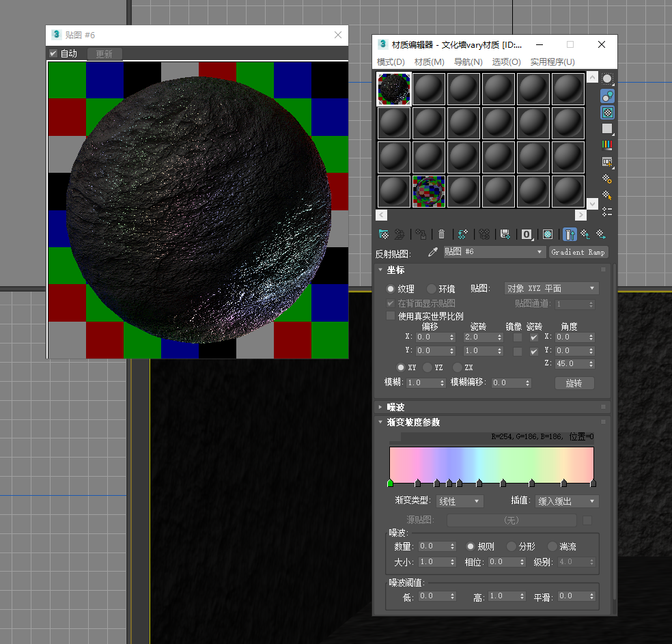Open the 材质(M) menu
Screen dimensions: 672x644
[x=429, y=62]
